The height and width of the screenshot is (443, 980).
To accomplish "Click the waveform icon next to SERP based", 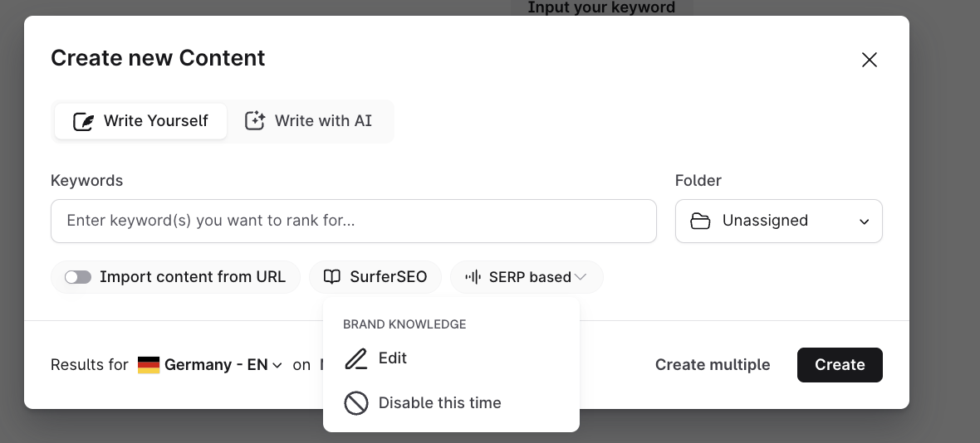I will [x=473, y=277].
